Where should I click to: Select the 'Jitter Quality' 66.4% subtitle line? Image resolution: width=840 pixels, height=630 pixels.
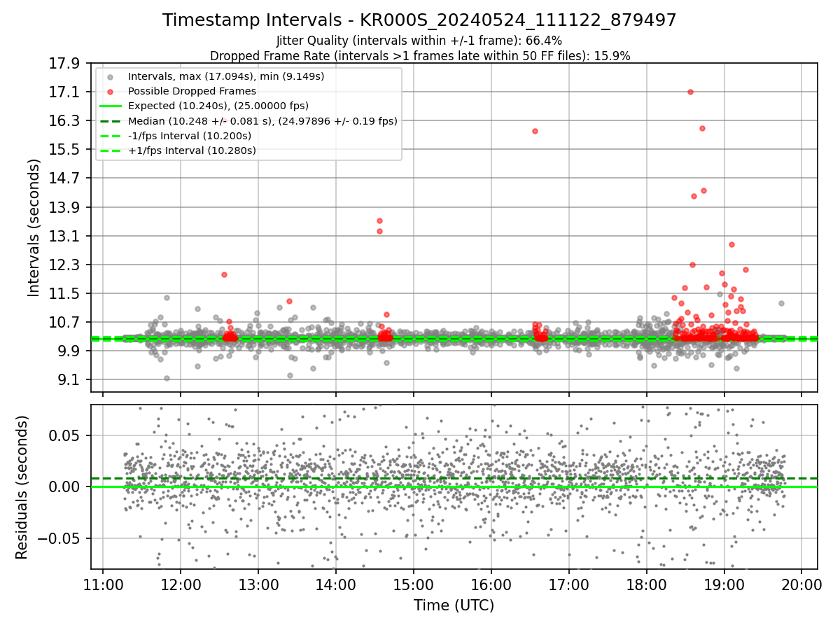[x=419, y=41]
